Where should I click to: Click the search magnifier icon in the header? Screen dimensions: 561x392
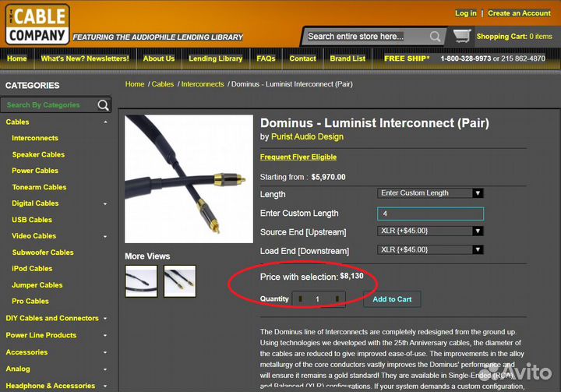(x=435, y=37)
